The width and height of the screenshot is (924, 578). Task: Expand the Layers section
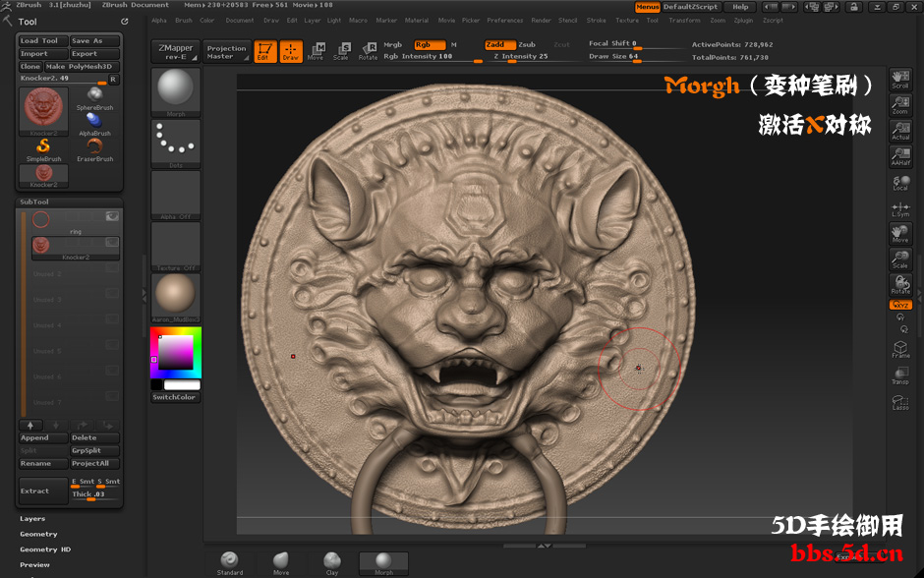[x=32, y=518]
